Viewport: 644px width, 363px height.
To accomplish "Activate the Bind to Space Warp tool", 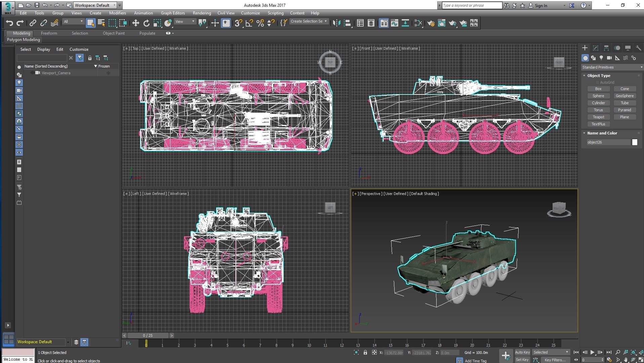I will tap(54, 23).
